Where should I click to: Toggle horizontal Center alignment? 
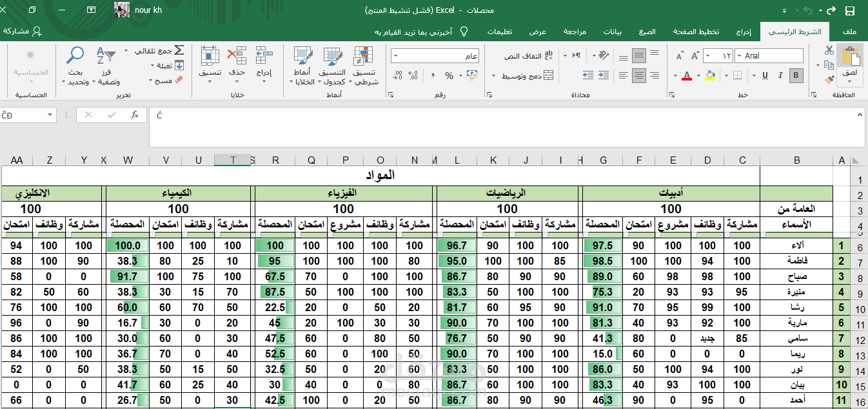(x=638, y=76)
